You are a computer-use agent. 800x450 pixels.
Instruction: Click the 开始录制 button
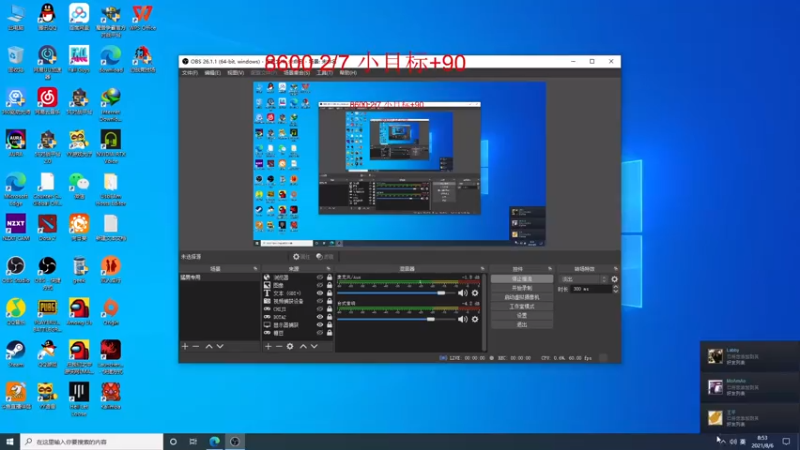click(521, 288)
